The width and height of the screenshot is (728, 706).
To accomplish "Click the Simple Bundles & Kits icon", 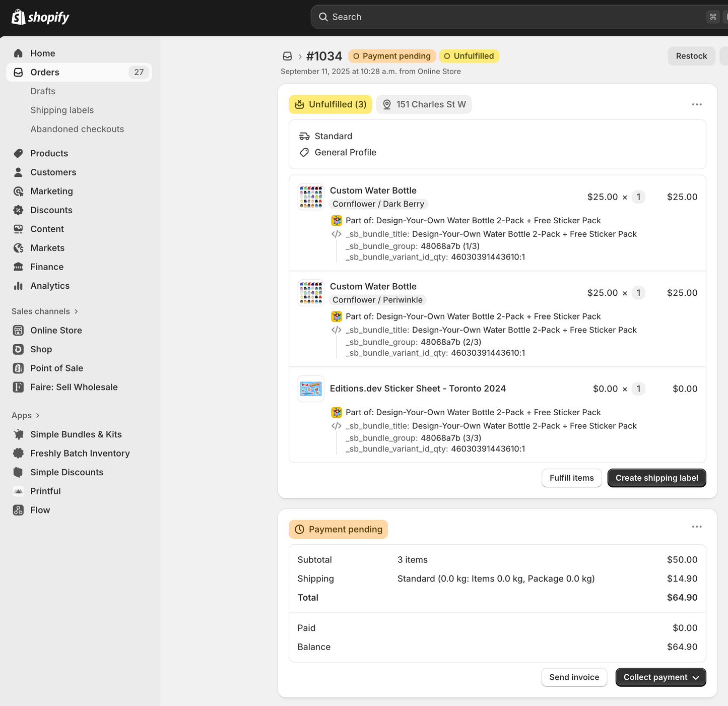I will pyautogui.click(x=19, y=434).
